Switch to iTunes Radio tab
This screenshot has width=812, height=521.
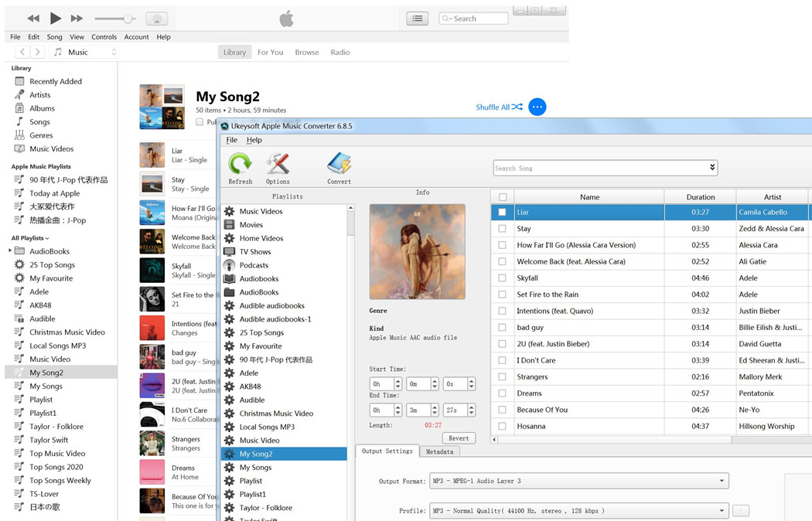[339, 53]
